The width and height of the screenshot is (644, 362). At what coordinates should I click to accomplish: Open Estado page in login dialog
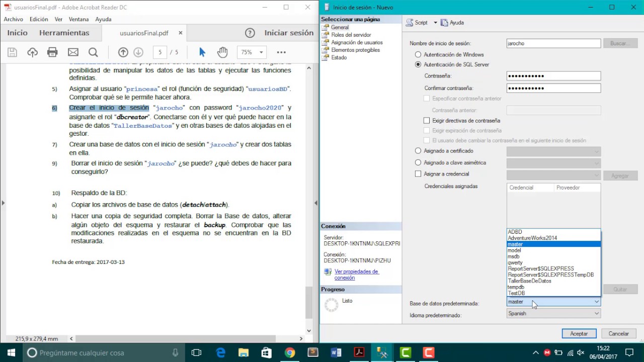coord(339,57)
